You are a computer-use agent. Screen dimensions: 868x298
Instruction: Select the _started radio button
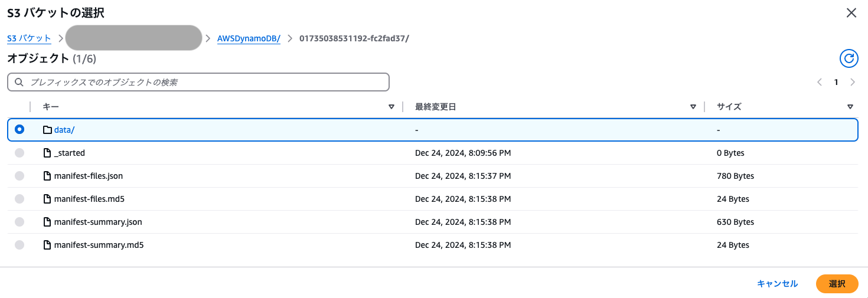coord(19,153)
